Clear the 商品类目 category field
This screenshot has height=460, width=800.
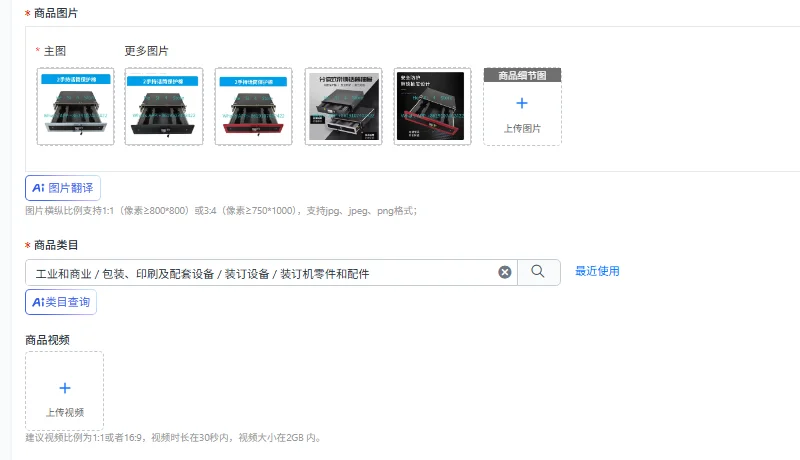coord(505,272)
